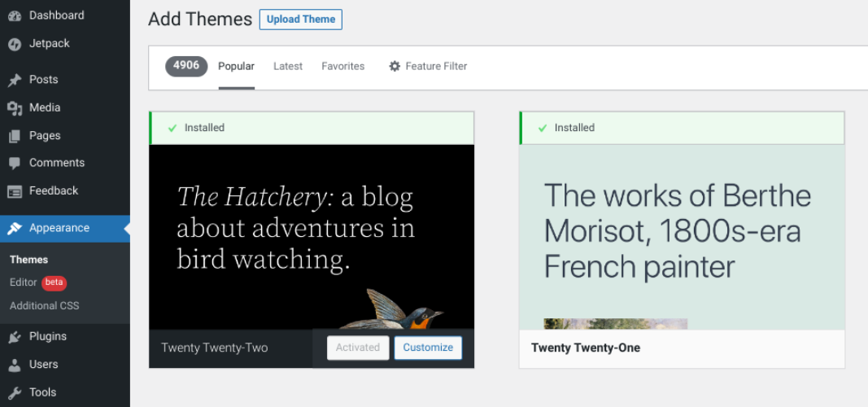
Task: Click Installed label on Twenty Twenty-One card
Action: click(x=574, y=128)
